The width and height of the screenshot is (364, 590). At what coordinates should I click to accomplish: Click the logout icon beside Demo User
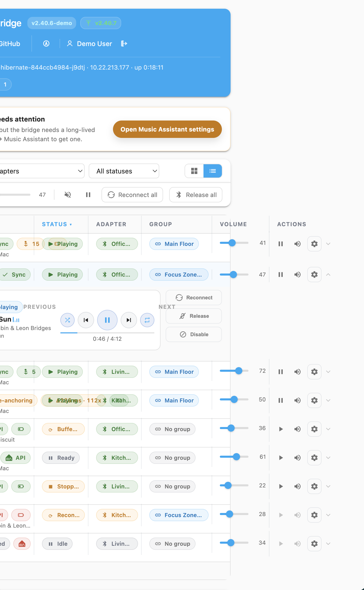click(x=124, y=43)
